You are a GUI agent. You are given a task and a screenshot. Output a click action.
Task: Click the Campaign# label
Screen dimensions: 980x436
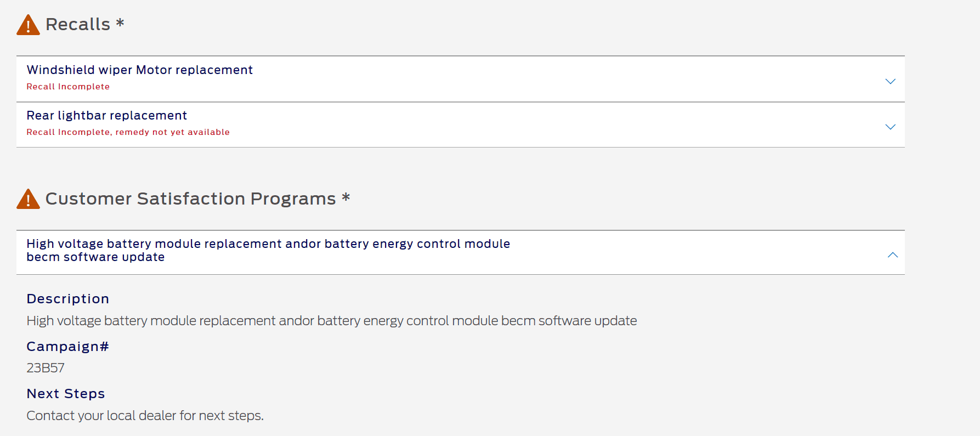[x=67, y=347]
